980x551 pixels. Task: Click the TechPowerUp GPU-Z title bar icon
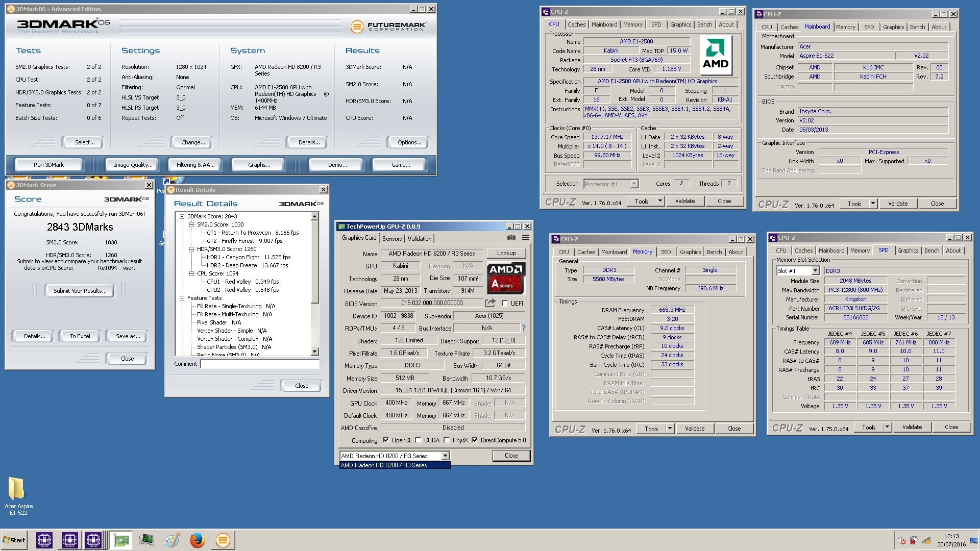(341, 227)
